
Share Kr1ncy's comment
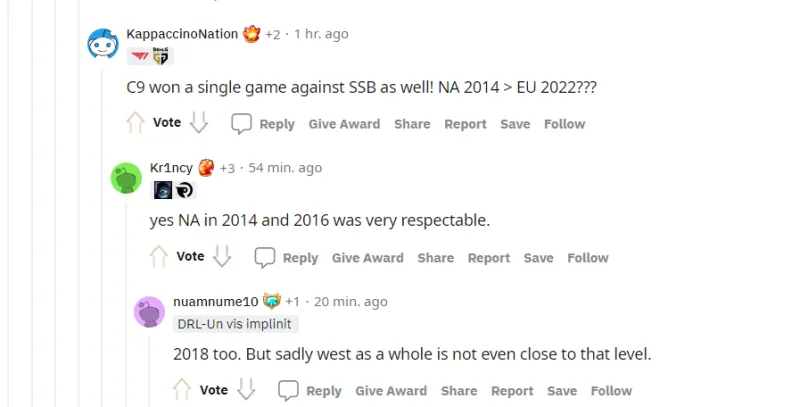[x=435, y=257]
